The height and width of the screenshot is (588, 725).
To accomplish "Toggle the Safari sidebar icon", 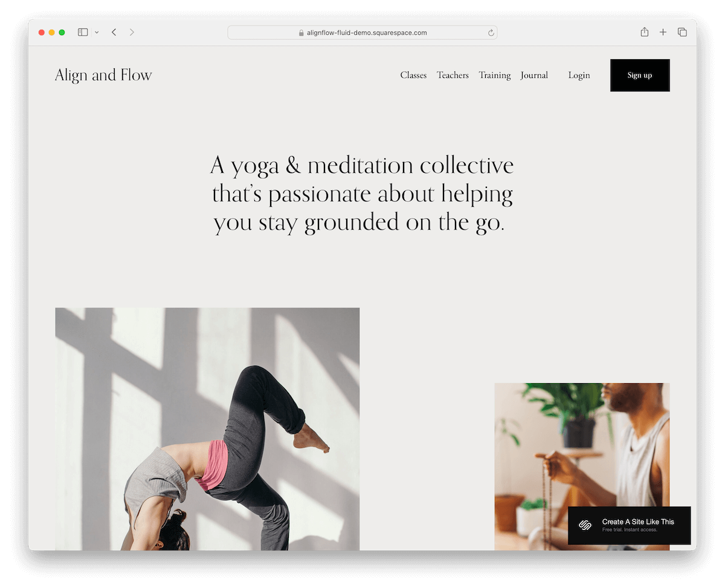I will pyautogui.click(x=83, y=32).
